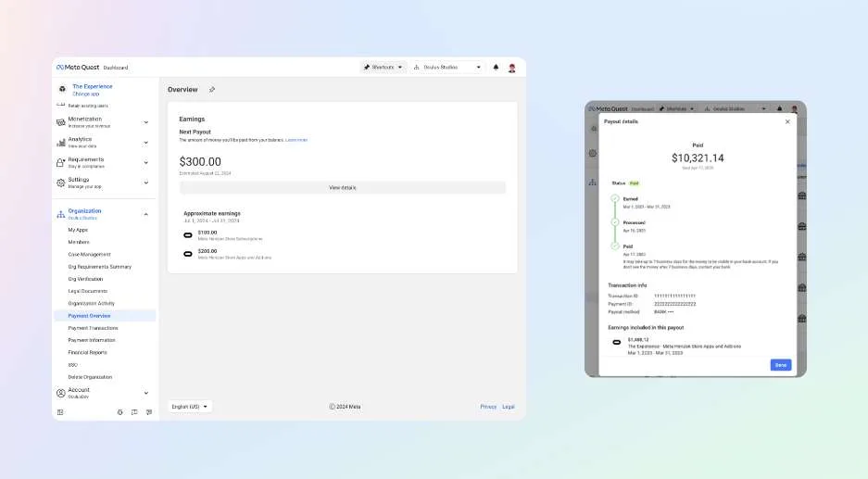Click the Meta Quest logo in dashboard header
Image resolution: width=868 pixels, height=479 pixels.
pyautogui.click(x=78, y=67)
